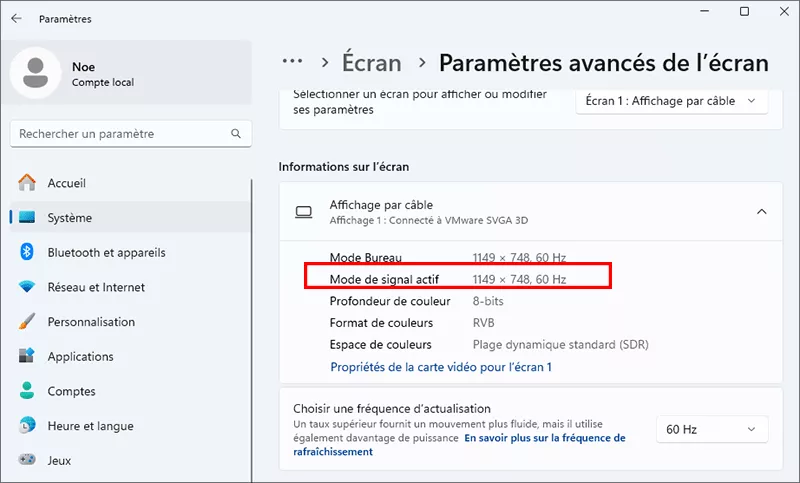800x483 pixels.
Task: Open Jeux settings
Action: pyautogui.click(x=130, y=460)
